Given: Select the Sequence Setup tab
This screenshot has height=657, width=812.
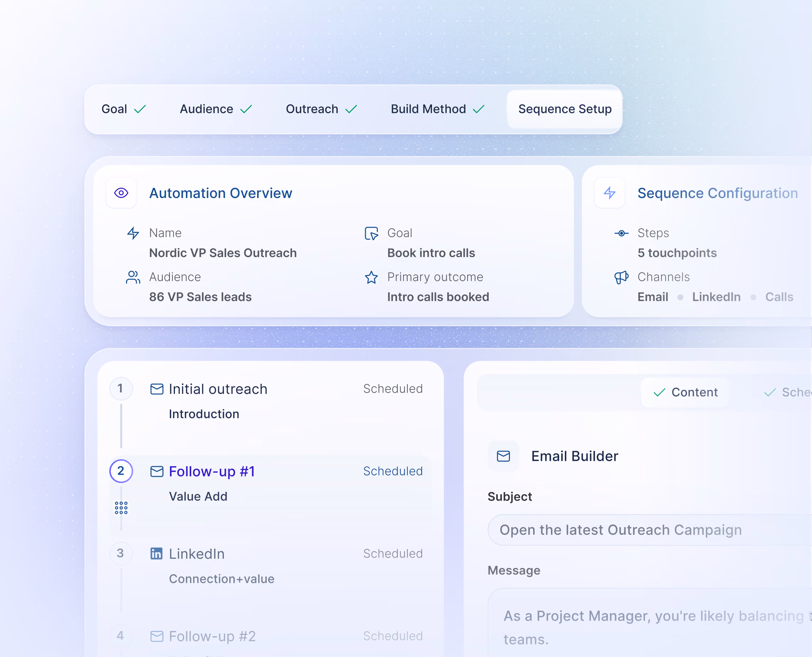Looking at the screenshot, I should tap(564, 109).
